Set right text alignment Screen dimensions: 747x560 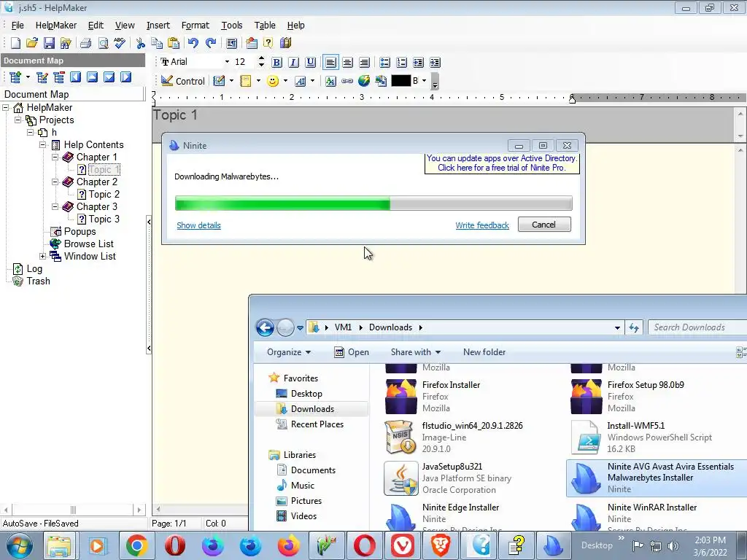tap(365, 63)
